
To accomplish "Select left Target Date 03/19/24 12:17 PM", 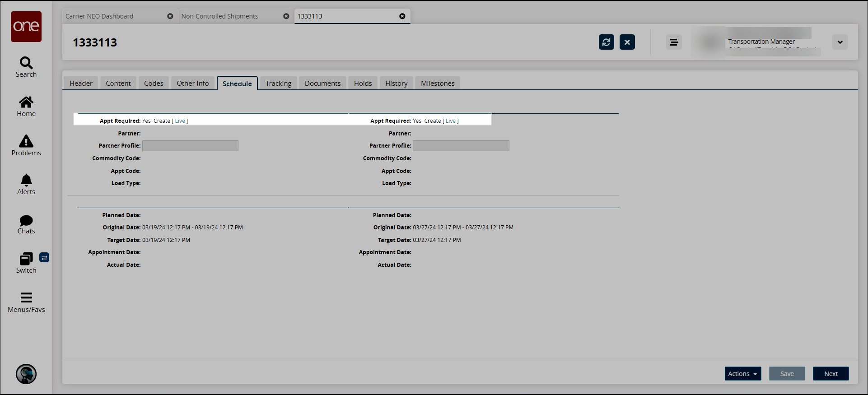I will (166, 240).
